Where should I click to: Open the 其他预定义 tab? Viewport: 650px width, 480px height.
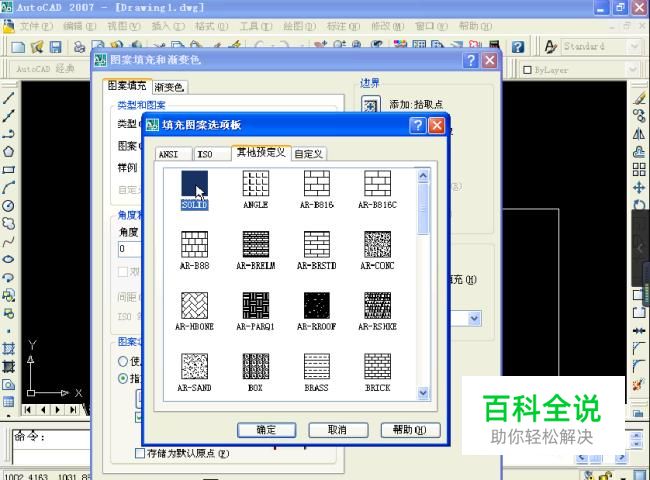pos(261,153)
